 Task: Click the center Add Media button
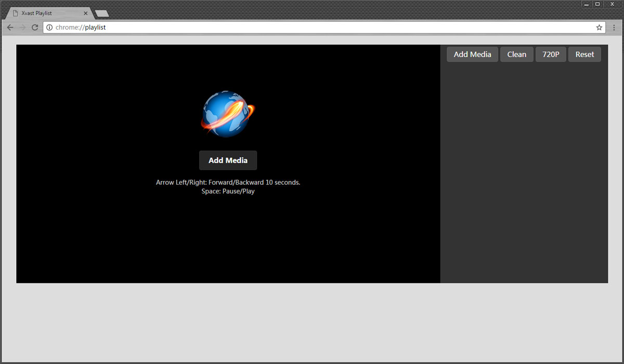[x=228, y=160]
